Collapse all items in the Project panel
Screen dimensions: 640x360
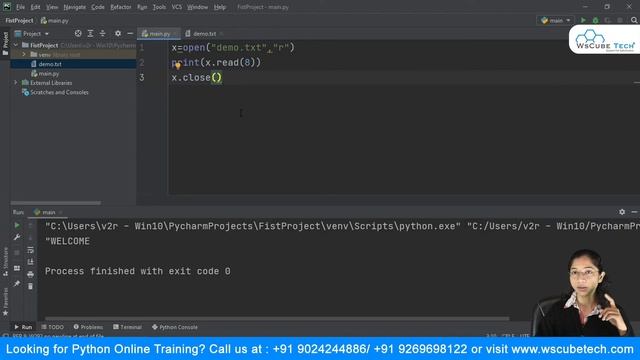point(102,33)
